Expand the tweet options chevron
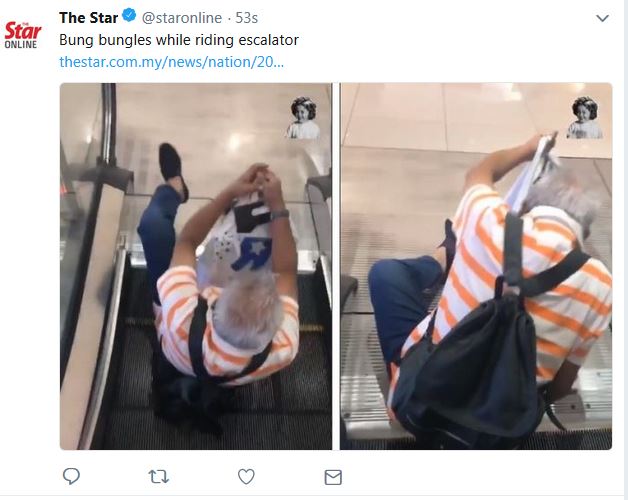 (x=602, y=19)
